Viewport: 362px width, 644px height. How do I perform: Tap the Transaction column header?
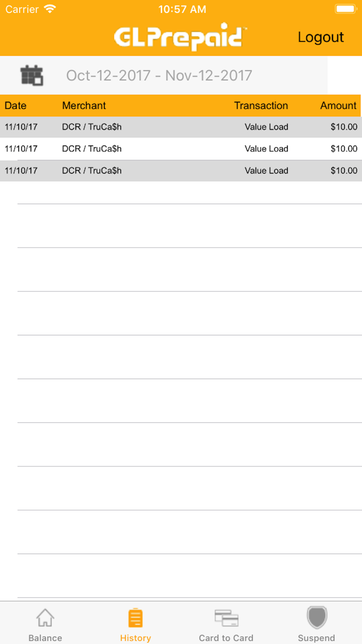[x=261, y=105]
